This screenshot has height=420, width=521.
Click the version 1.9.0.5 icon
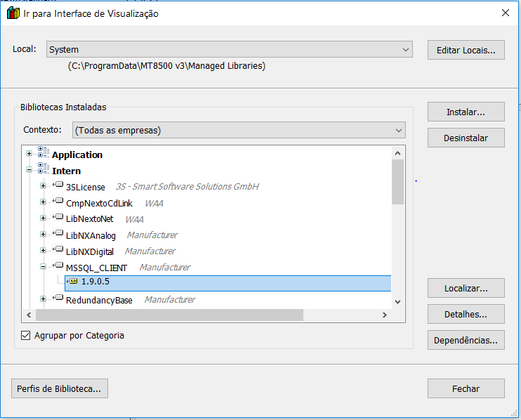(73, 282)
